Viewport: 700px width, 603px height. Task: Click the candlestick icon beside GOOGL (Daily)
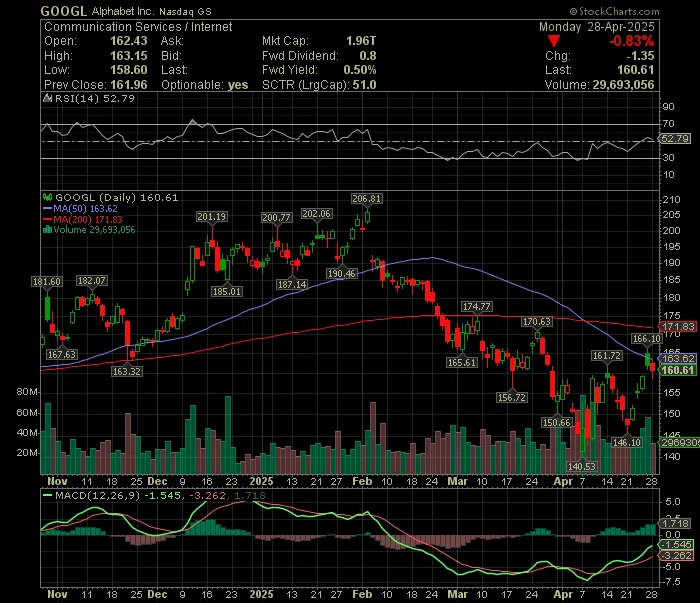click(47, 197)
